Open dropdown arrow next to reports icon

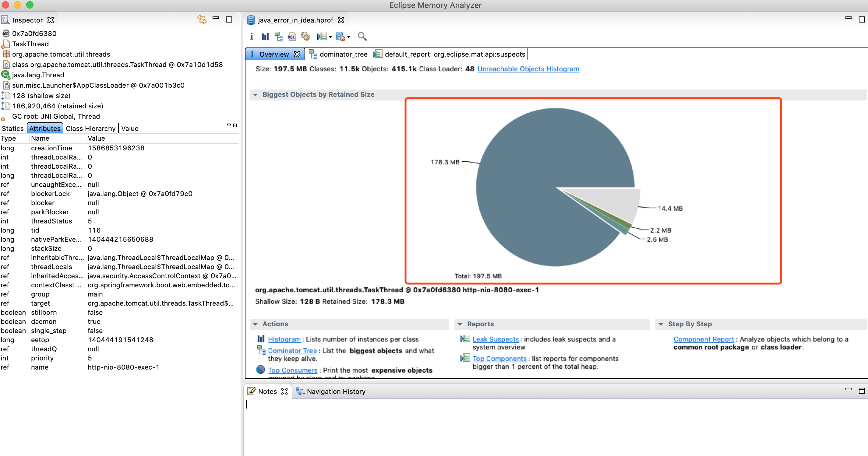point(330,37)
